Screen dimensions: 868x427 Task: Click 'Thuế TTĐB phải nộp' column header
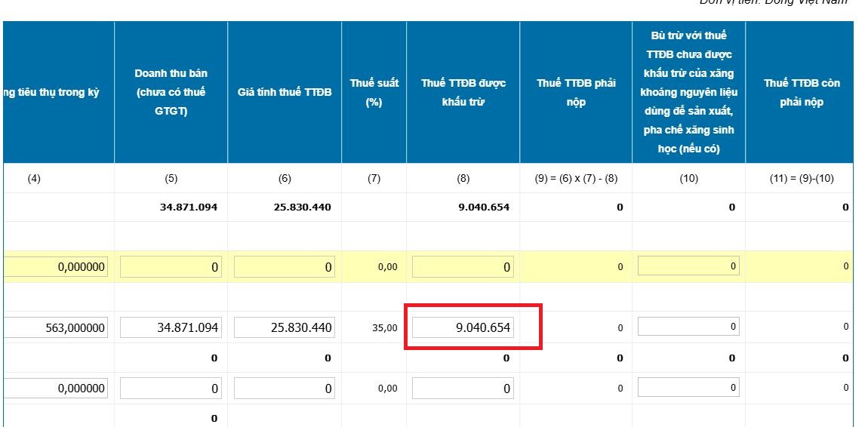[576, 92]
